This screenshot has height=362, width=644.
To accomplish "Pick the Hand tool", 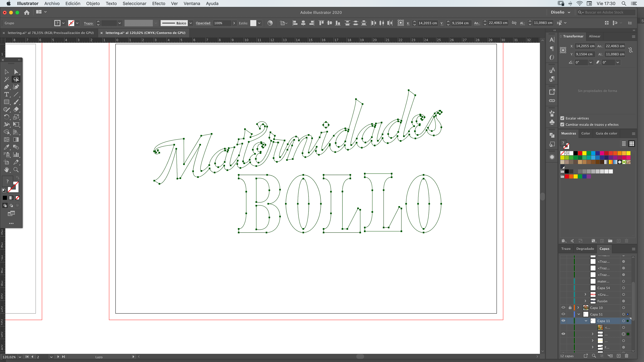I will 7,170.
